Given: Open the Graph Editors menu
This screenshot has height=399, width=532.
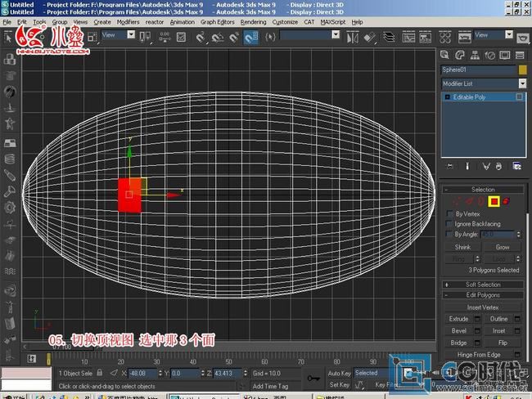Looking at the screenshot, I should 217,22.
